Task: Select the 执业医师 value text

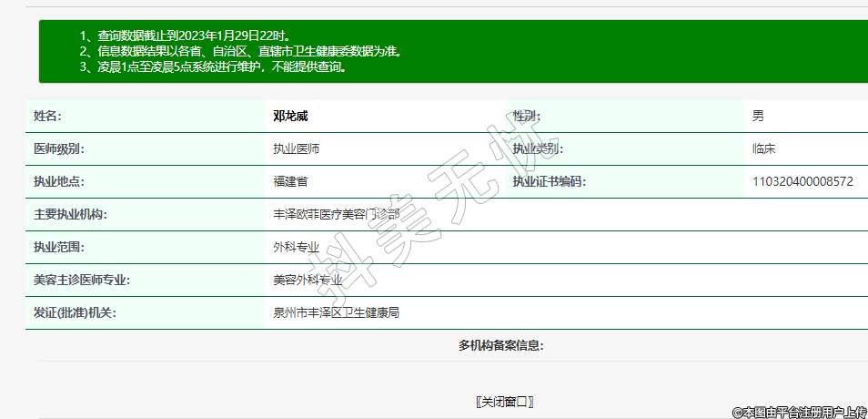Action: pyautogui.click(x=297, y=149)
